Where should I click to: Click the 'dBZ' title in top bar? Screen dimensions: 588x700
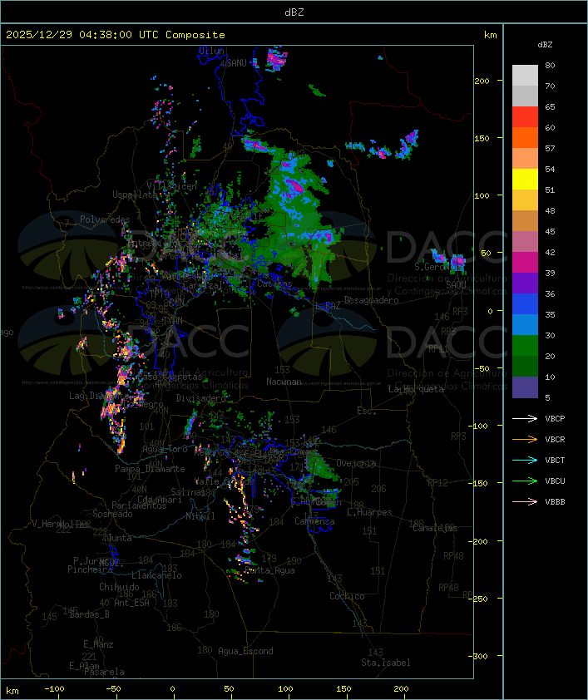tap(294, 12)
